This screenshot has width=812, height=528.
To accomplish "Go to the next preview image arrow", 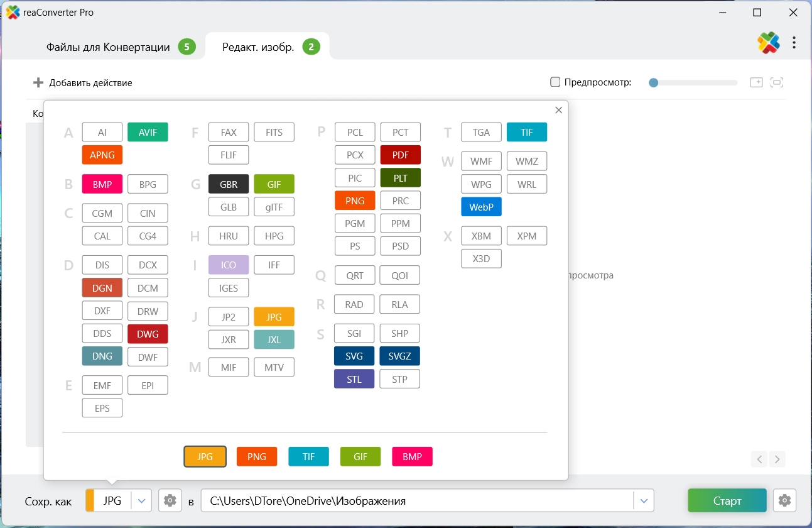I will (777, 459).
